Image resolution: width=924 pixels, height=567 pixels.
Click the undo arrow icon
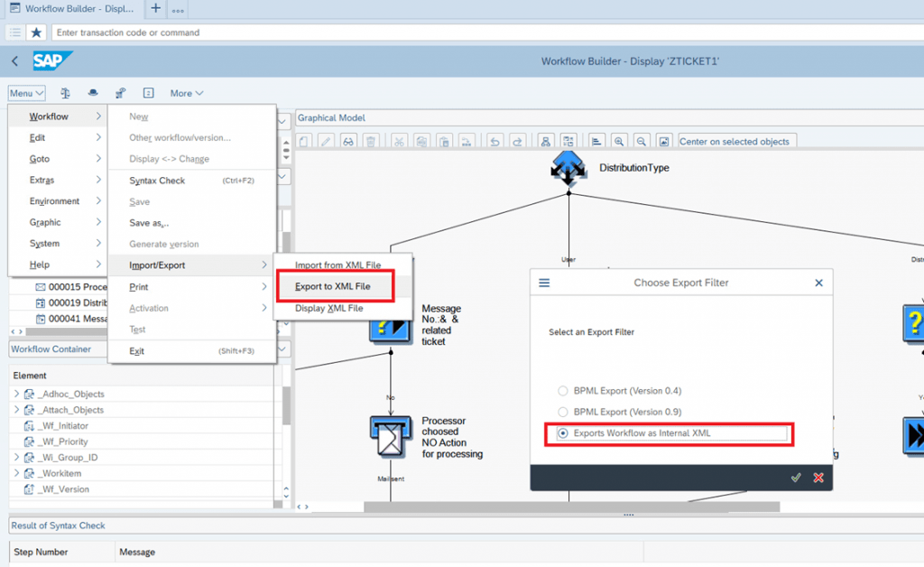[494, 142]
